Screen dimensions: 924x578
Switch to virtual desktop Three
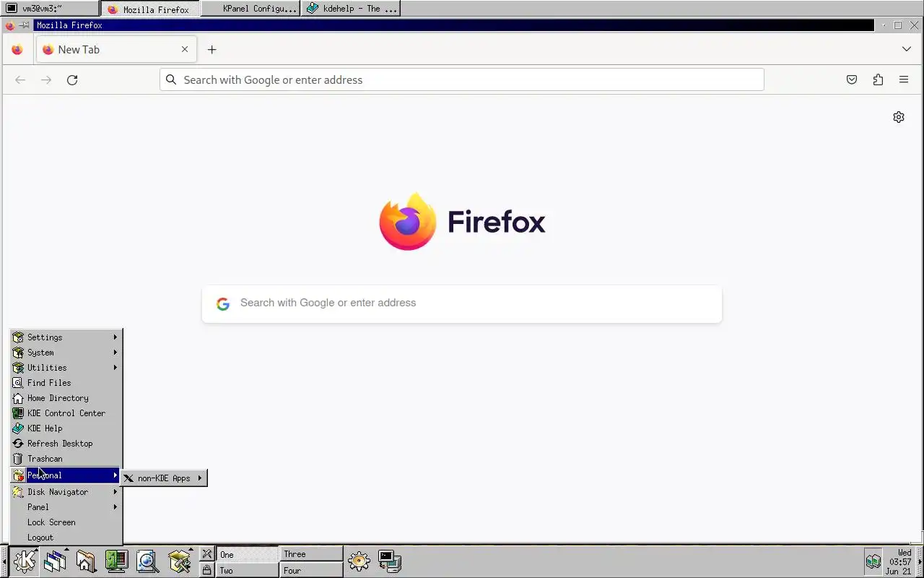[311, 554]
